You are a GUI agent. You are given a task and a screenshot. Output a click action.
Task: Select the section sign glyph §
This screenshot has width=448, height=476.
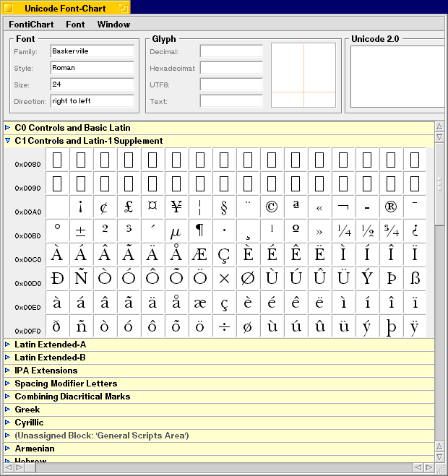click(224, 207)
